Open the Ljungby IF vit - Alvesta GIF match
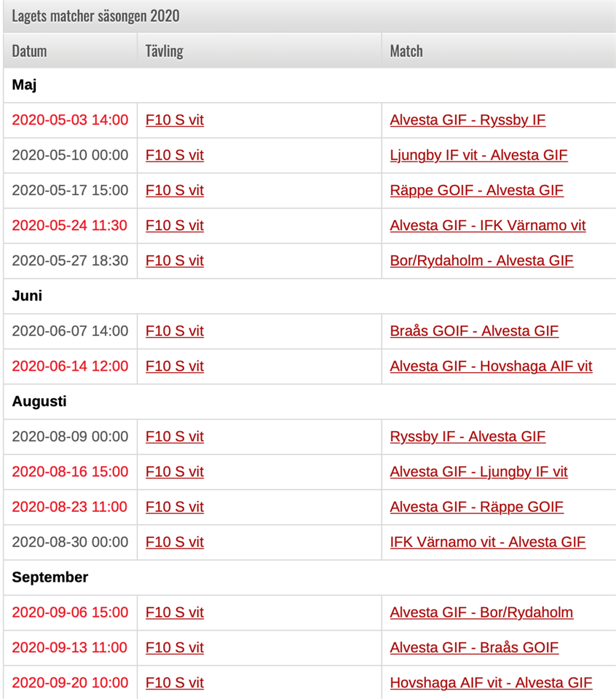This screenshot has height=699, width=616. [478, 155]
